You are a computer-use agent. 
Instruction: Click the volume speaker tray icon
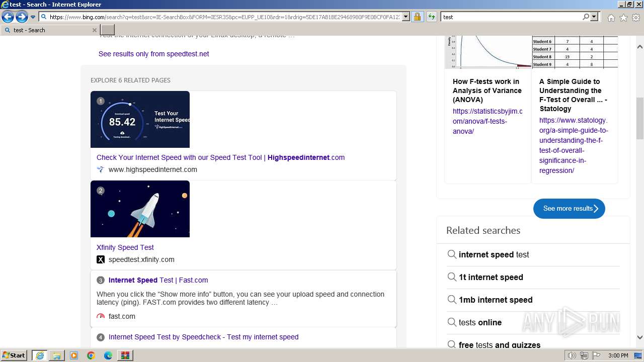(572, 355)
